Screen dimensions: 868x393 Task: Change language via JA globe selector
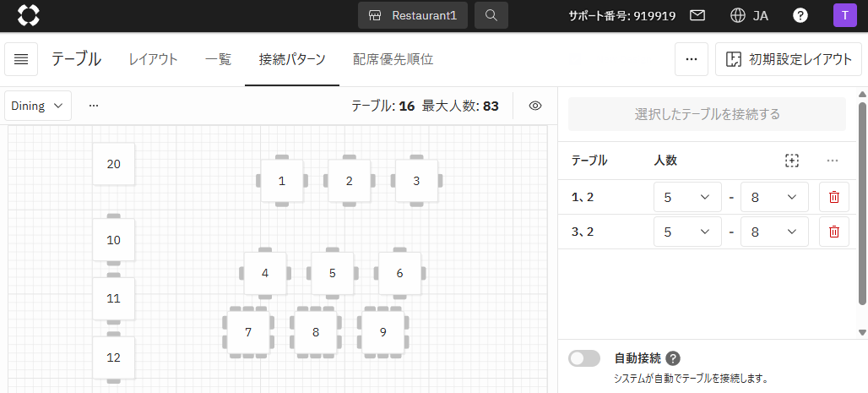[749, 15]
